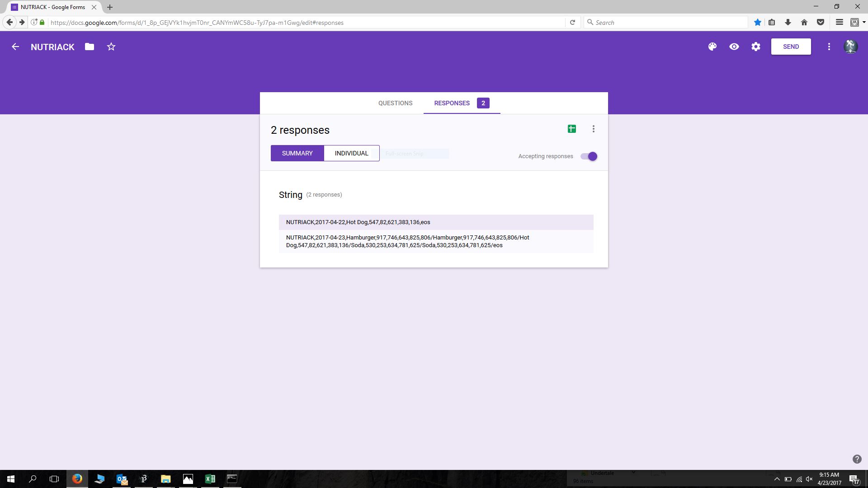Open help question mark icon
Viewport: 868px width, 488px height.
pyautogui.click(x=857, y=459)
